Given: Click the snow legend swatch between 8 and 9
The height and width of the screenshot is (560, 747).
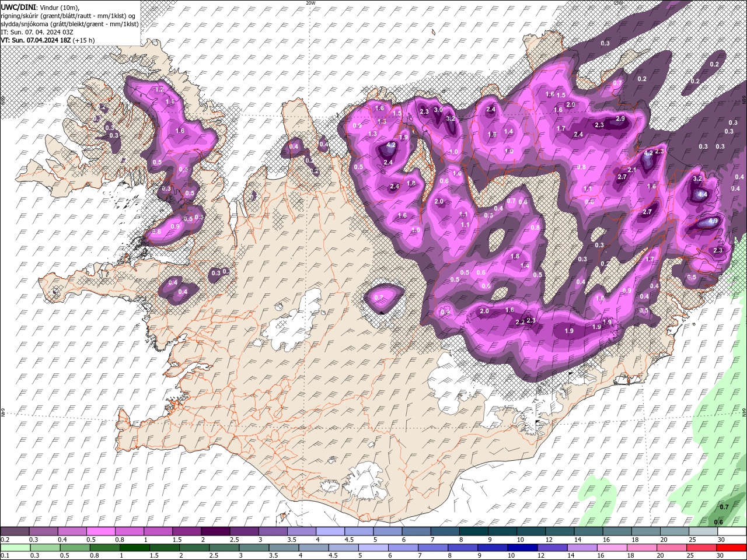Looking at the screenshot, I should pos(473,531).
